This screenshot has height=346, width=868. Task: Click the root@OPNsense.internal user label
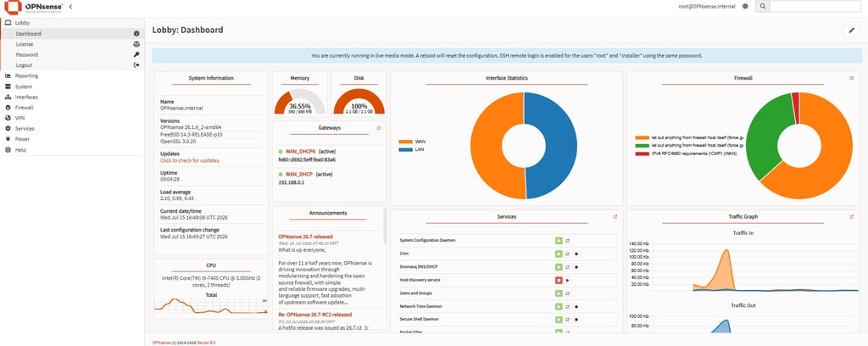pyautogui.click(x=707, y=7)
